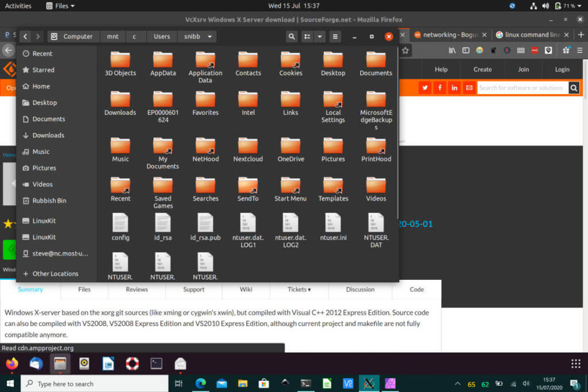The width and height of the screenshot is (588, 392).
Task: Click the Back arrow in the Files window
Action: click(25, 36)
